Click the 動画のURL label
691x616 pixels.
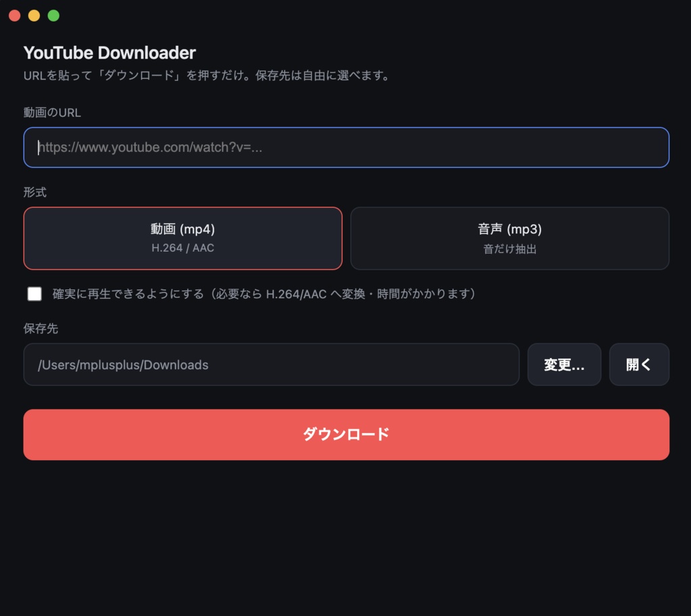[52, 113]
